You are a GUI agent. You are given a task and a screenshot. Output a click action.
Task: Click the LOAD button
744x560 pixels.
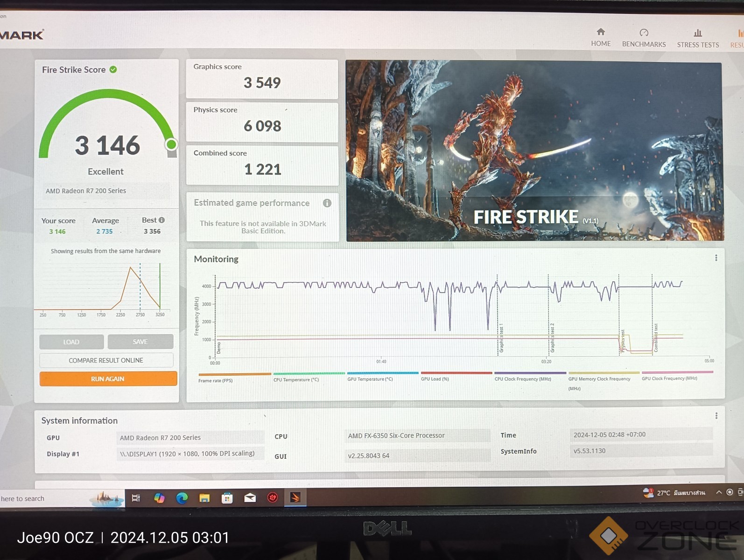click(x=71, y=342)
